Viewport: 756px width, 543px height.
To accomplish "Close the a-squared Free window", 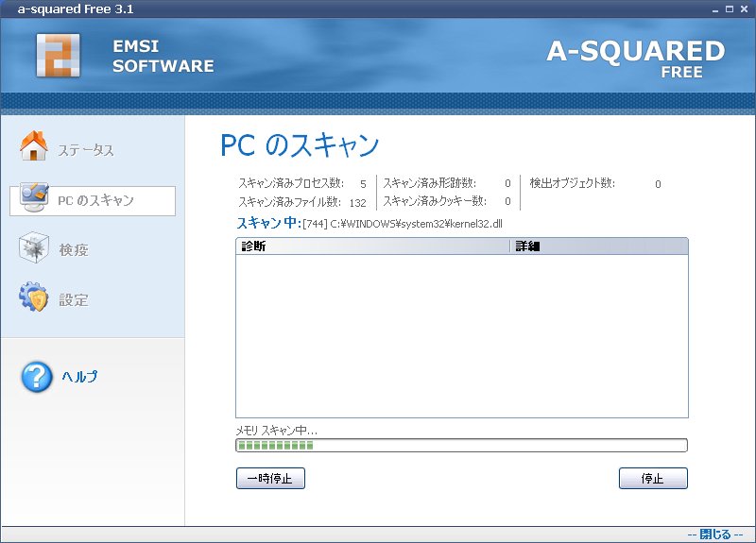I will pos(744,9).
